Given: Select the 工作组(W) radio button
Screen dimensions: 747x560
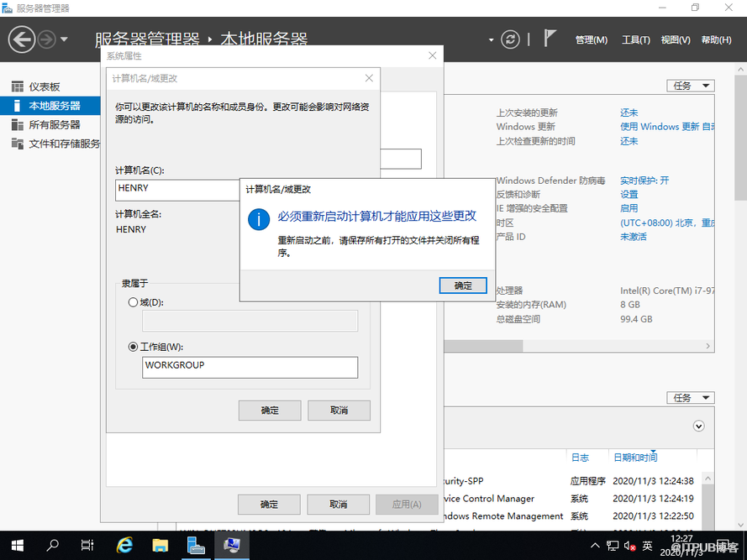Looking at the screenshot, I should click(x=133, y=347).
